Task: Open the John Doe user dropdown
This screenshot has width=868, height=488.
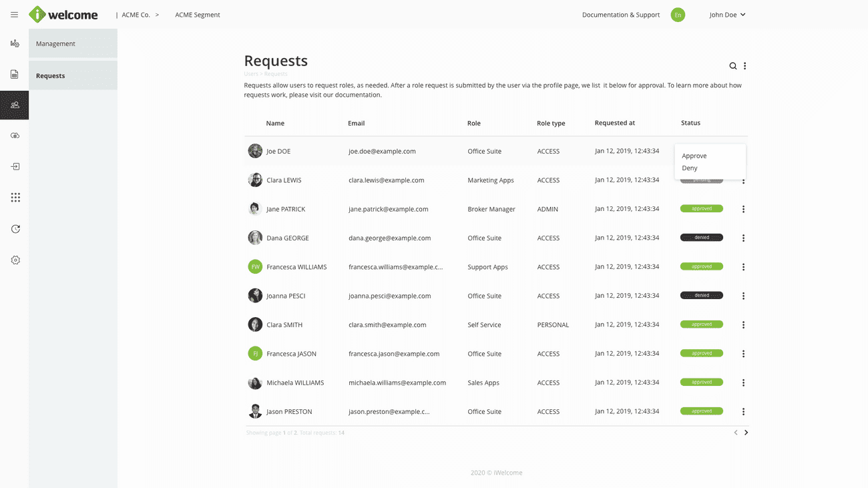Action: [x=727, y=15]
